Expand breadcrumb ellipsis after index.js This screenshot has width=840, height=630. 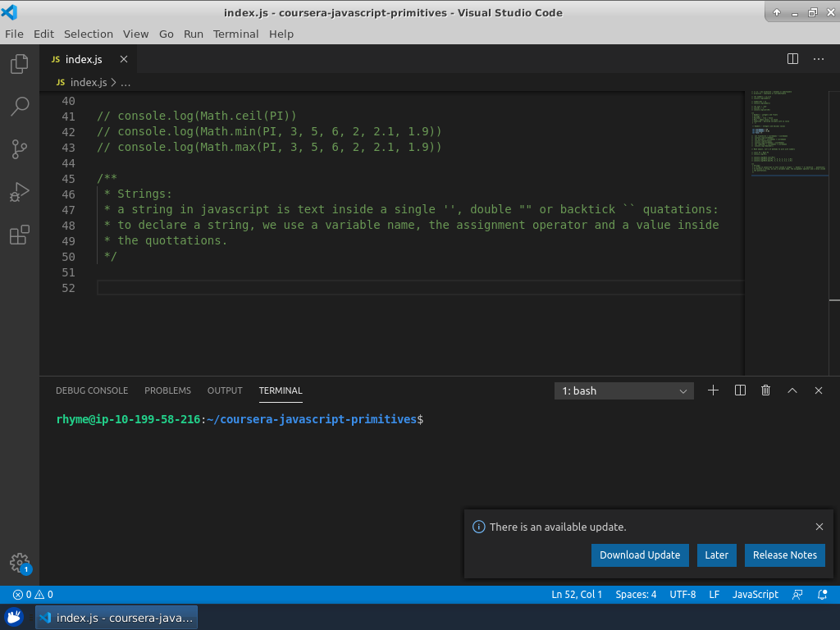point(126,82)
